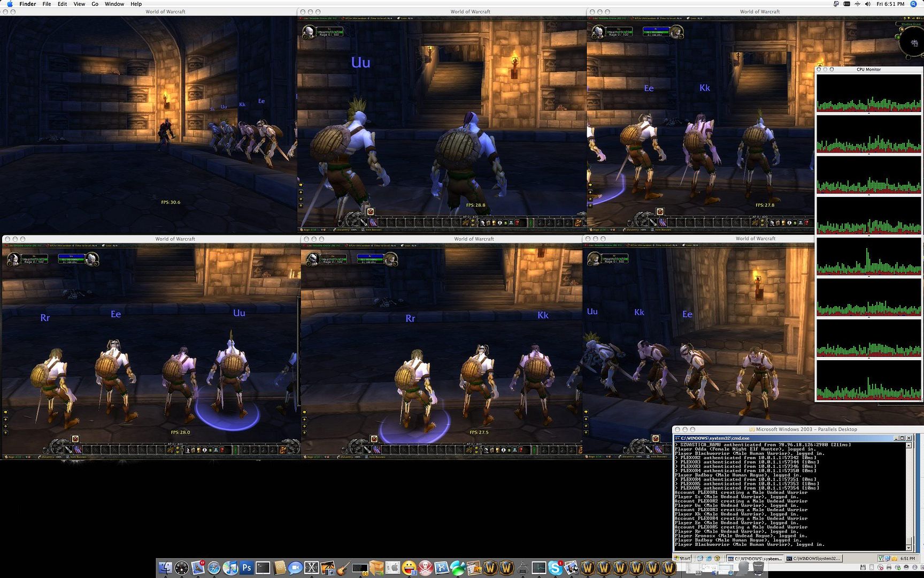Click the cmd.exe scrollbar up arrow
The height and width of the screenshot is (578, 924).
click(908, 445)
